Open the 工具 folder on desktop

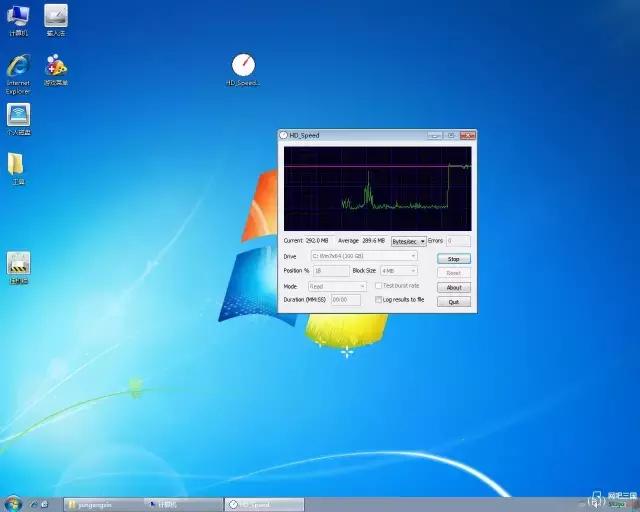tap(17, 165)
